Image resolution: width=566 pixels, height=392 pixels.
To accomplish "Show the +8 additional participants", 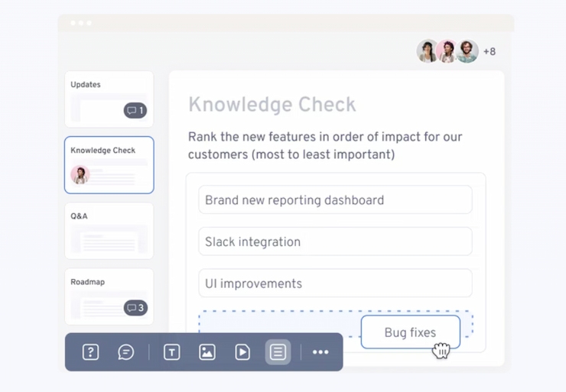I will coord(490,51).
